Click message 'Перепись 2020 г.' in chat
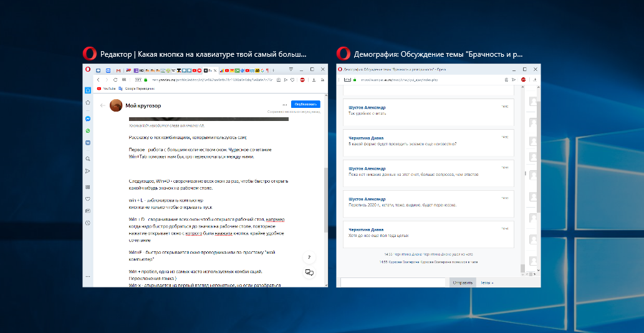This screenshot has width=644, height=333. tap(403, 205)
